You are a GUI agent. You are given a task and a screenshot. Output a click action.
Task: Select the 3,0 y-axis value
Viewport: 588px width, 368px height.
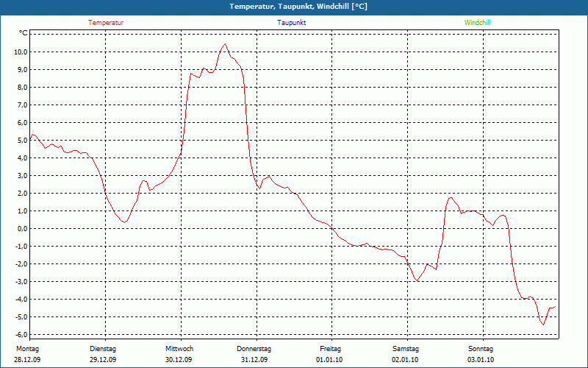[22, 175]
